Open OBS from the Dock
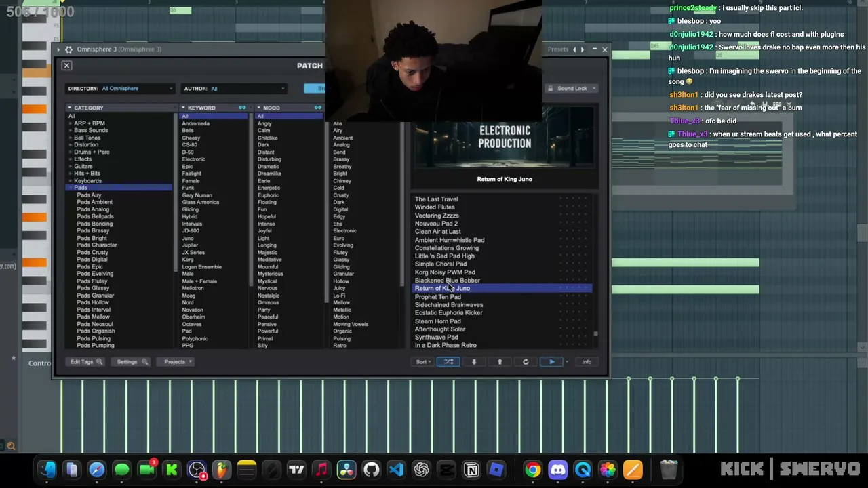868x488 pixels. pyautogui.click(x=197, y=470)
